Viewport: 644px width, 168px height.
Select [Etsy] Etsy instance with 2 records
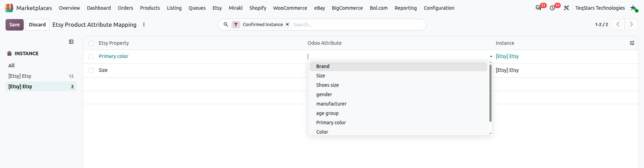41,86
